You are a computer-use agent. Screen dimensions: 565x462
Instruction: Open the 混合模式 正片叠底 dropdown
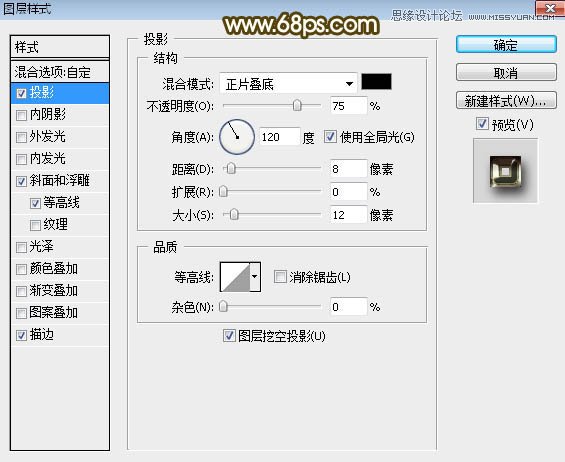[288, 84]
